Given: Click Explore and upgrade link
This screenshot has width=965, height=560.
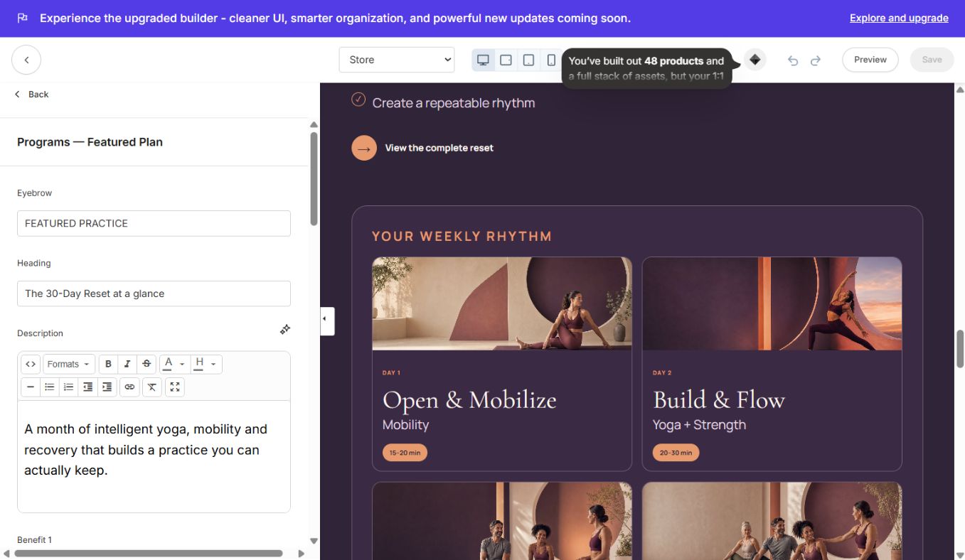Looking at the screenshot, I should 899,18.
